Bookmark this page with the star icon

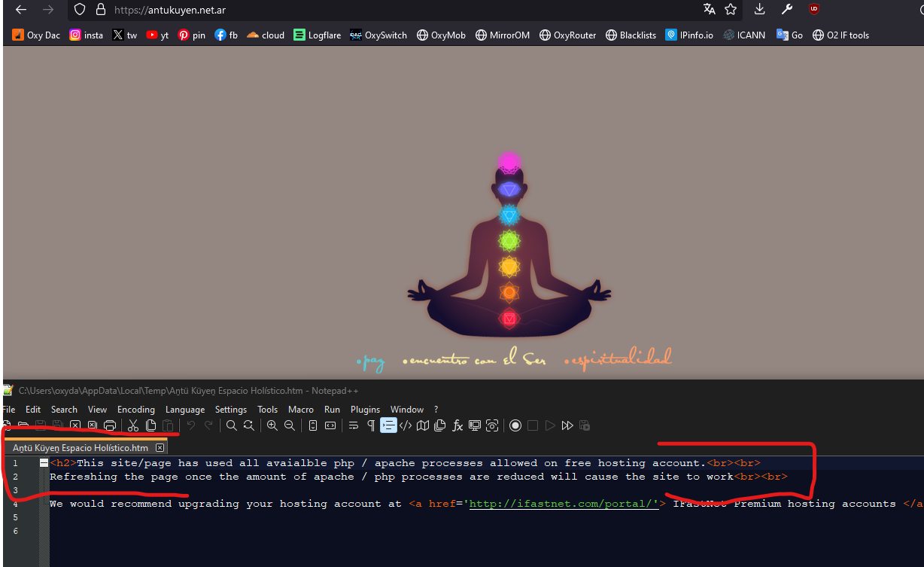731,10
